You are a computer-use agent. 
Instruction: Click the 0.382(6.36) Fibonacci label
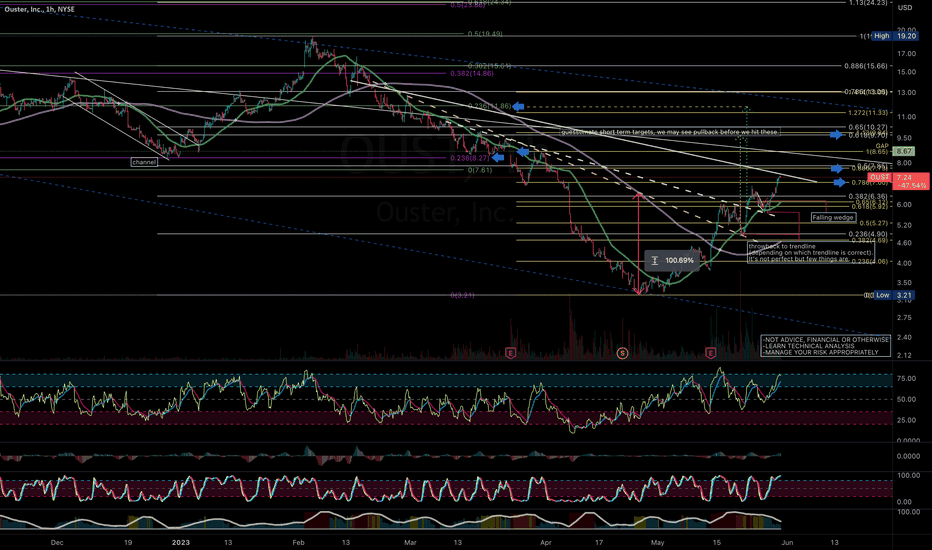pos(868,197)
